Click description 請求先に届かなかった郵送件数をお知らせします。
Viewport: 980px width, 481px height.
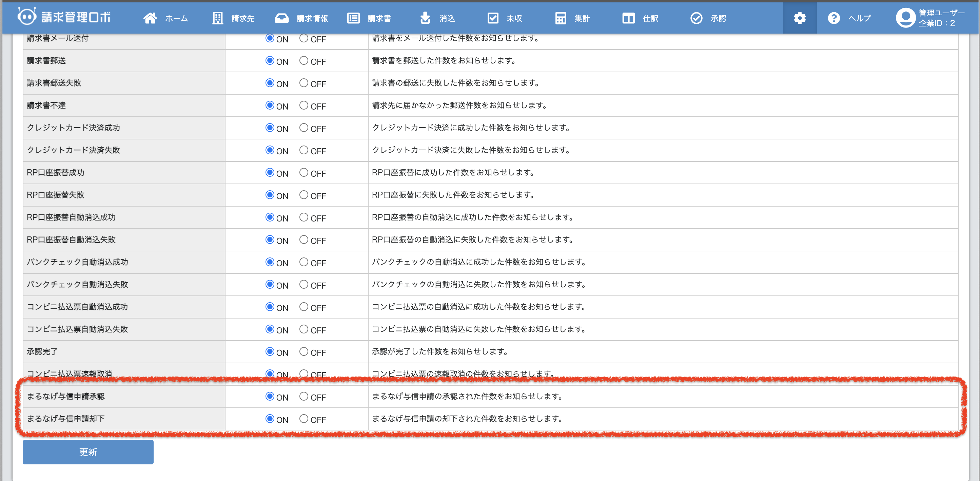pyautogui.click(x=459, y=105)
